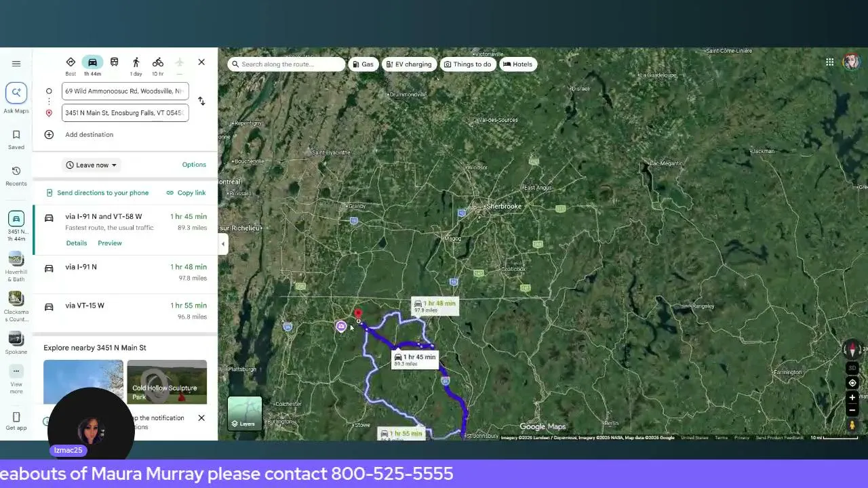Open the 3451 N Main St directions chip
This screenshot has width=868, height=488.
tap(16, 226)
